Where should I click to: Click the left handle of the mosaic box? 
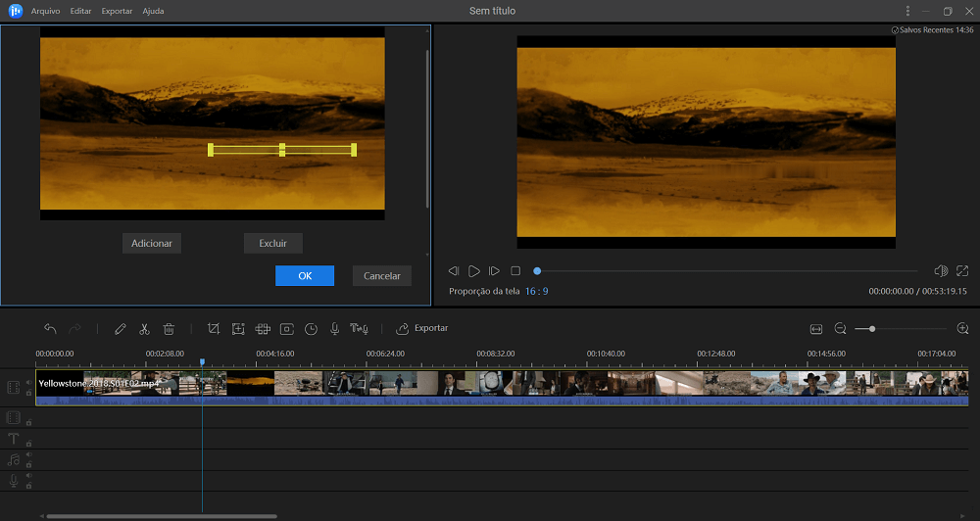click(211, 149)
